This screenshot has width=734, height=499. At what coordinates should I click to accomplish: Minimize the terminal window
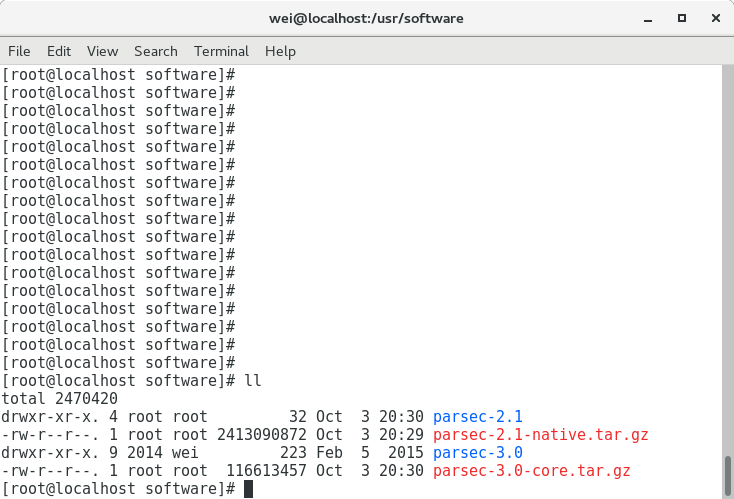pos(648,19)
